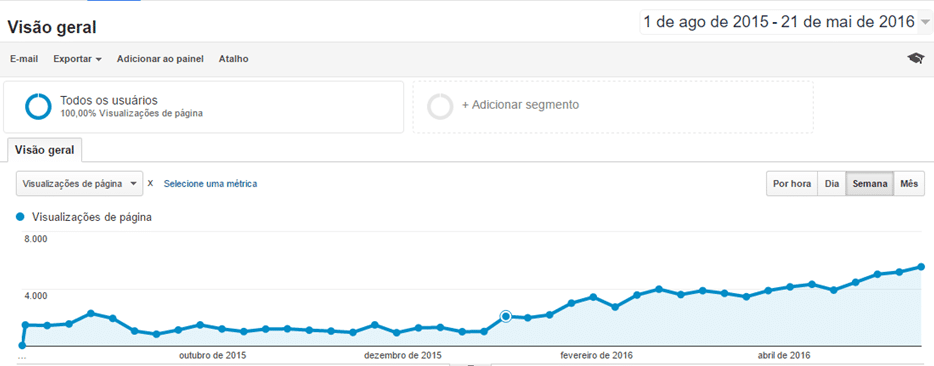934x366 pixels.
Task: Click the empty Adicionar segmento circle icon
Action: coord(441,107)
